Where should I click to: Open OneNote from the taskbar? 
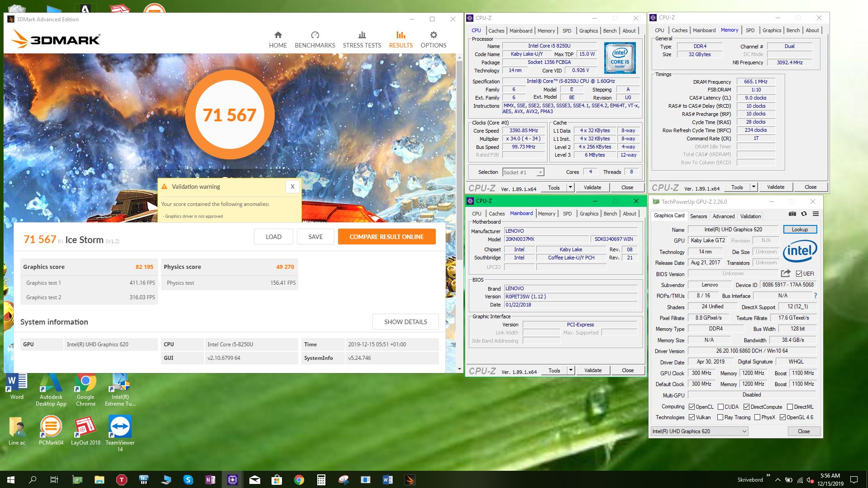(x=210, y=479)
